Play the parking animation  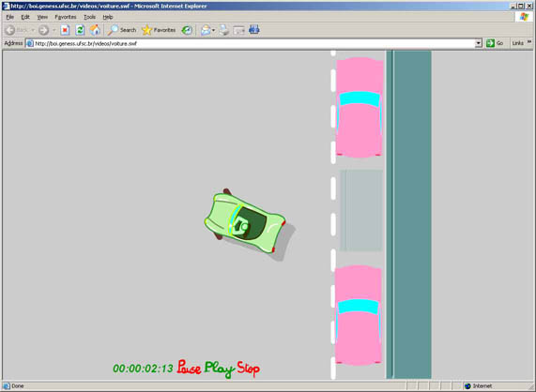click(x=219, y=369)
